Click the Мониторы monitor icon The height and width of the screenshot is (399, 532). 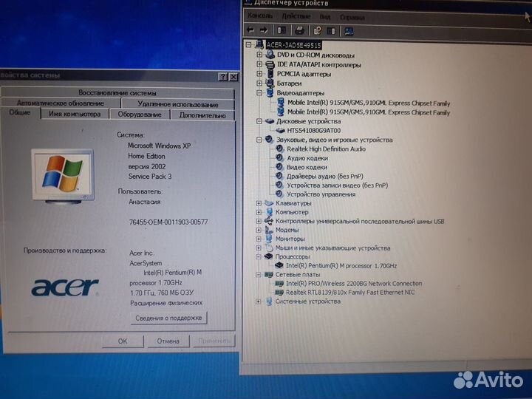[269, 239]
